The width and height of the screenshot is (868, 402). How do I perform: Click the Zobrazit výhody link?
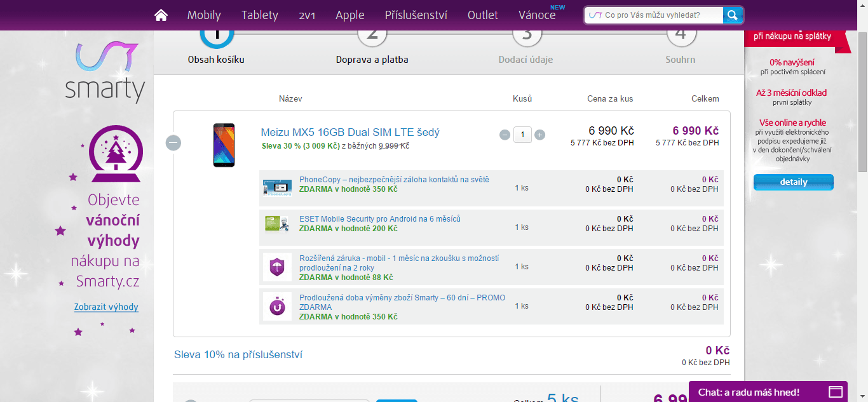click(106, 307)
